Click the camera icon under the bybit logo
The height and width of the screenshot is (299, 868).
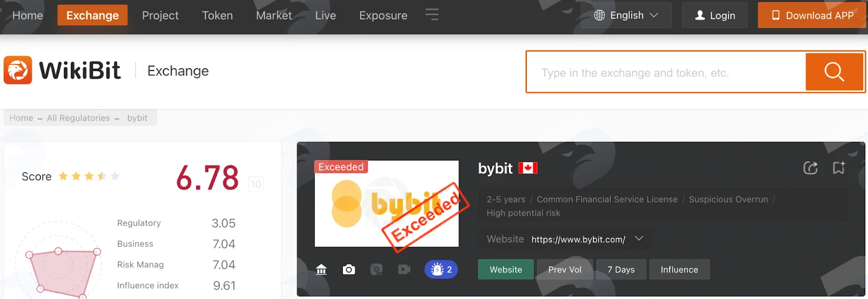tap(349, 269)
